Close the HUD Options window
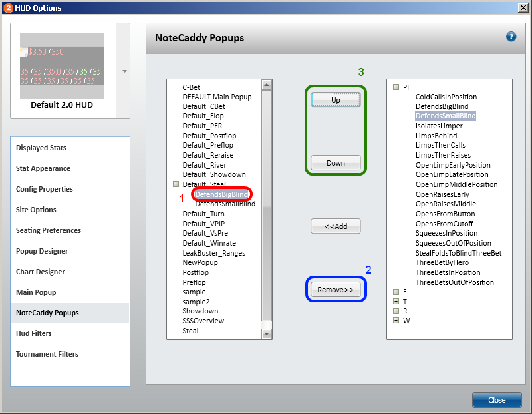 click(523, 8)
